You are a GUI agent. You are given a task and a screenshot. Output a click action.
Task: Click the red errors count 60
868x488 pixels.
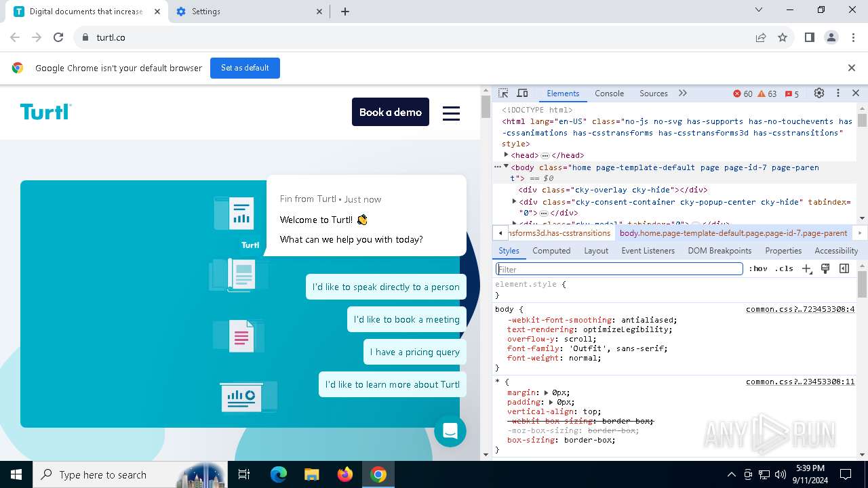point(743,94)
